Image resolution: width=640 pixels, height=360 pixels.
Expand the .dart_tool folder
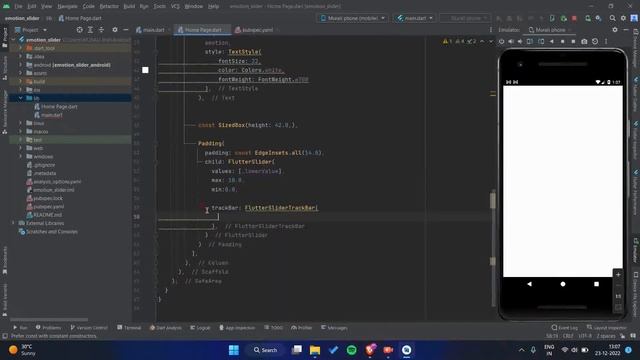tap(20, 48)
